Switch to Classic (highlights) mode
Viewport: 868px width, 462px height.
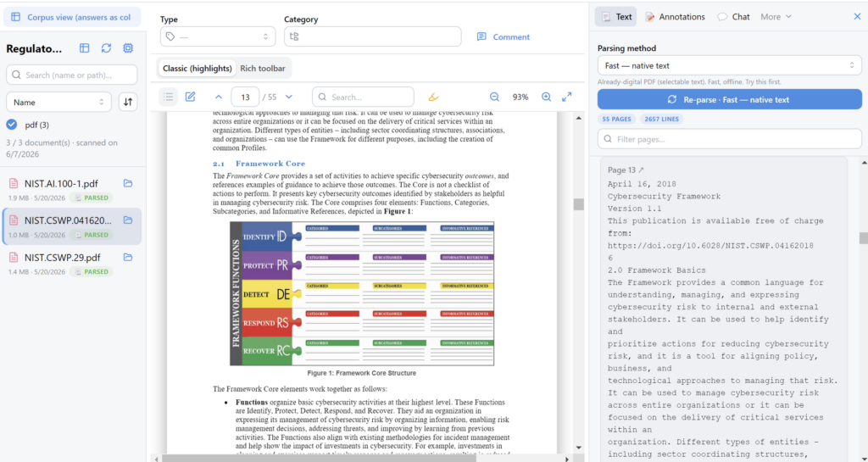click(197, 68)
